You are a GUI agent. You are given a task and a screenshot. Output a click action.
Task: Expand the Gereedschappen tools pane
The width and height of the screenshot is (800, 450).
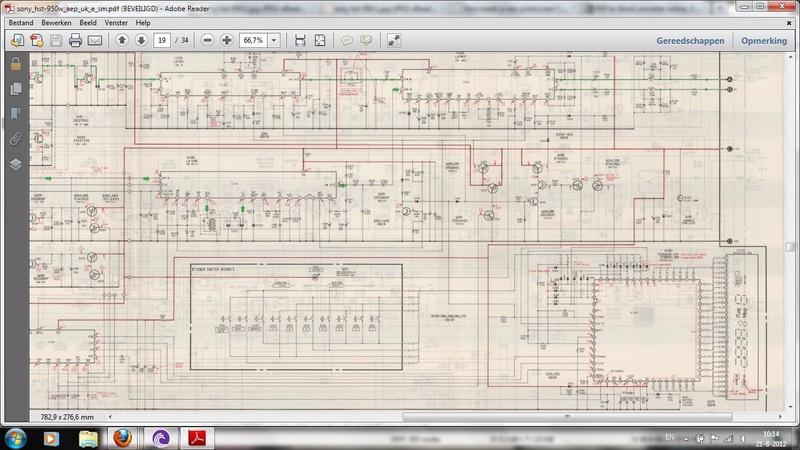coord(690,41)
